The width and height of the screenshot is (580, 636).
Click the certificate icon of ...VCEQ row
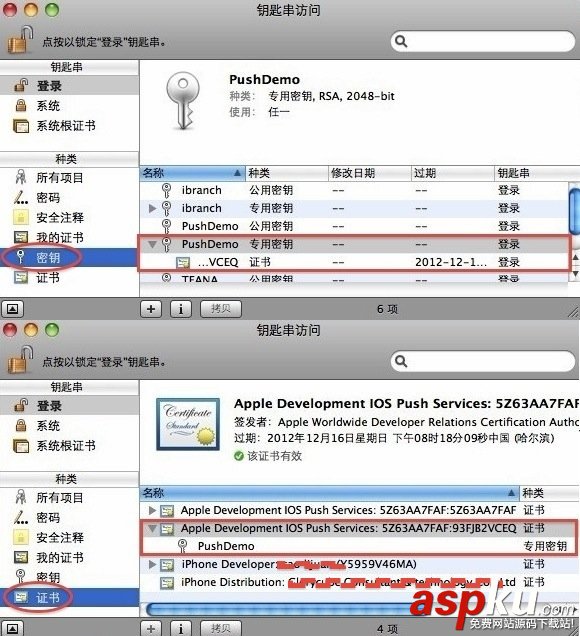pyautogui.click(x=183, y=263)
